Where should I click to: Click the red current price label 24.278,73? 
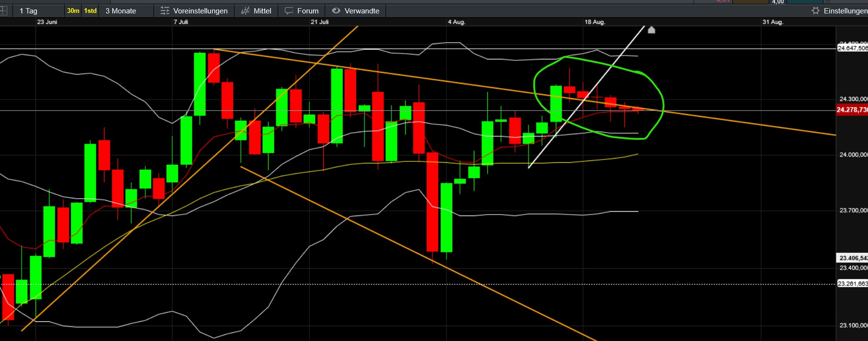[x=852, y=110]
